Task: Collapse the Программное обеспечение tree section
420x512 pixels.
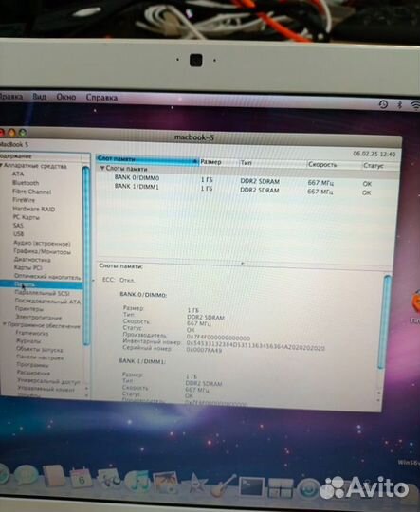Action: [x=5, y=324]
